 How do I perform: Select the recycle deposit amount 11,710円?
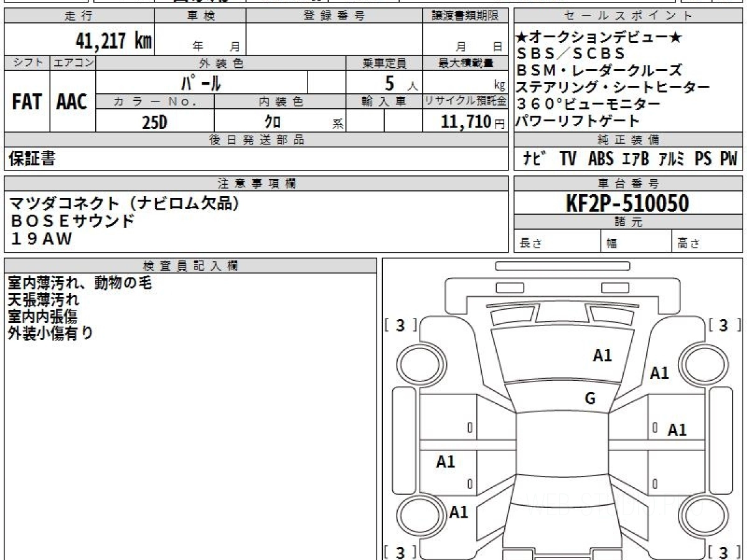[x=472, y=122]
